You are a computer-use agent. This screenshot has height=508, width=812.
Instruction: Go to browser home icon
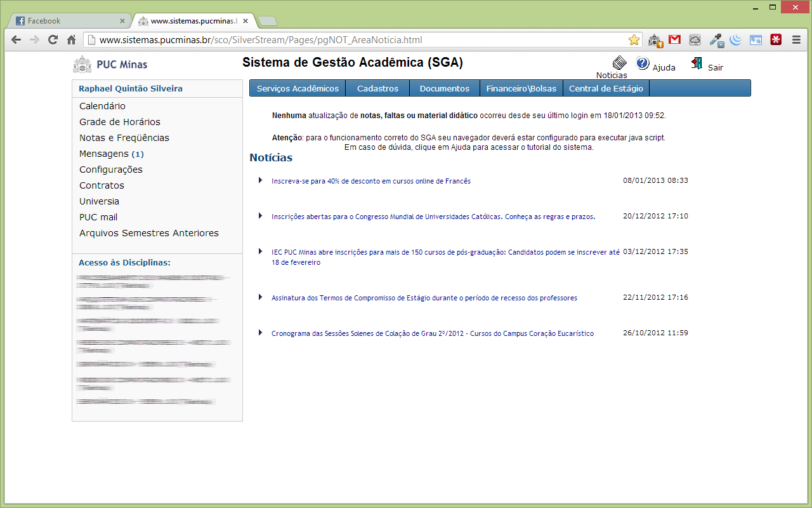pos(71,39)
